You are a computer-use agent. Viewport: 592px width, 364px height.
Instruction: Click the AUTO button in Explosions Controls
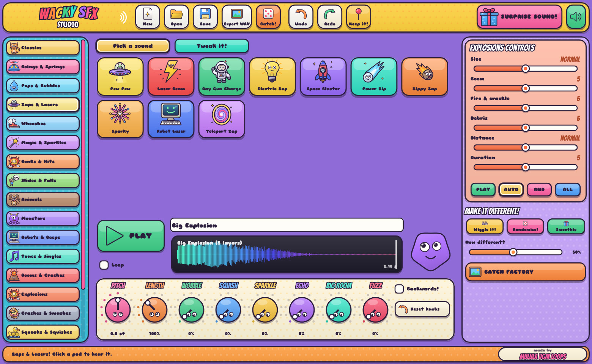(511, 190)
